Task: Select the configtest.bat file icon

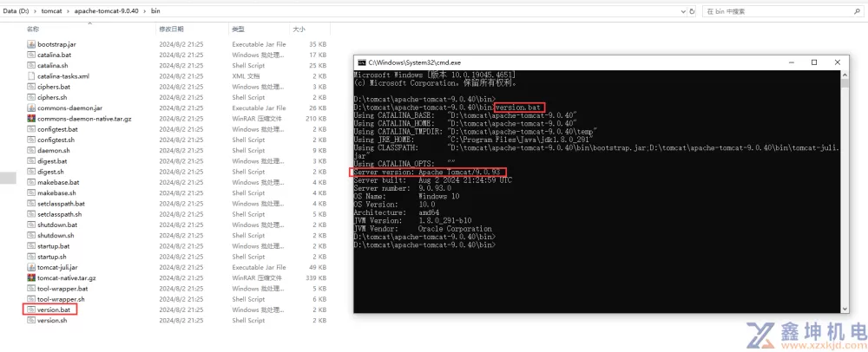Action: (x=31, y=129)
